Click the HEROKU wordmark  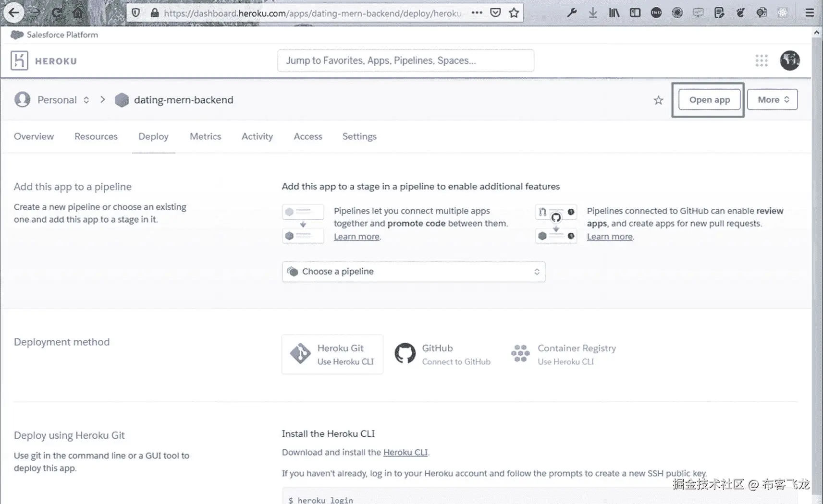click(56, 61)
